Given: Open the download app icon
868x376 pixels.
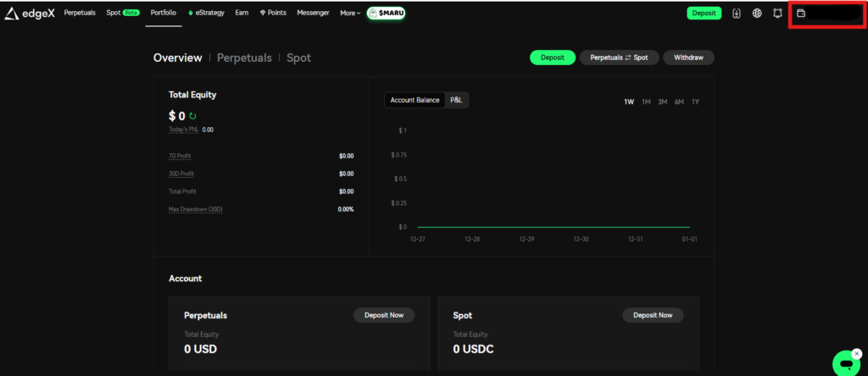Looking at the screenshot, I should (736, 14).
